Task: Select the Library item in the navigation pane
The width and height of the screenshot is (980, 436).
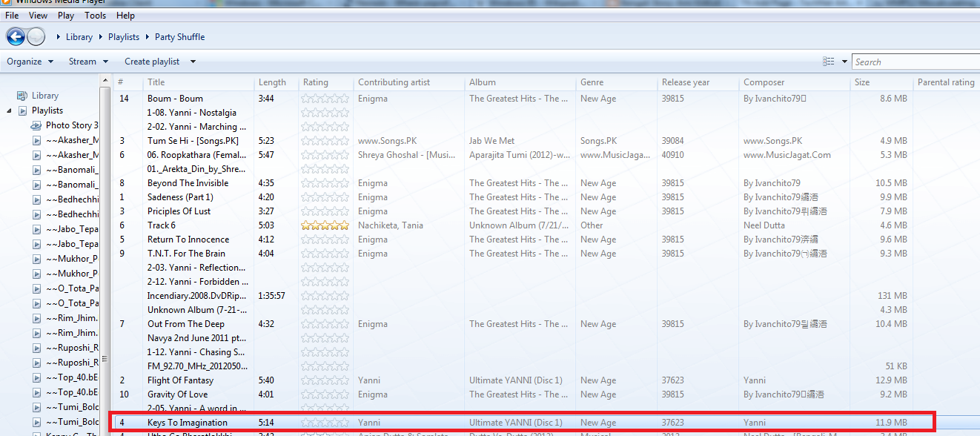Action: tap(45, 96)
